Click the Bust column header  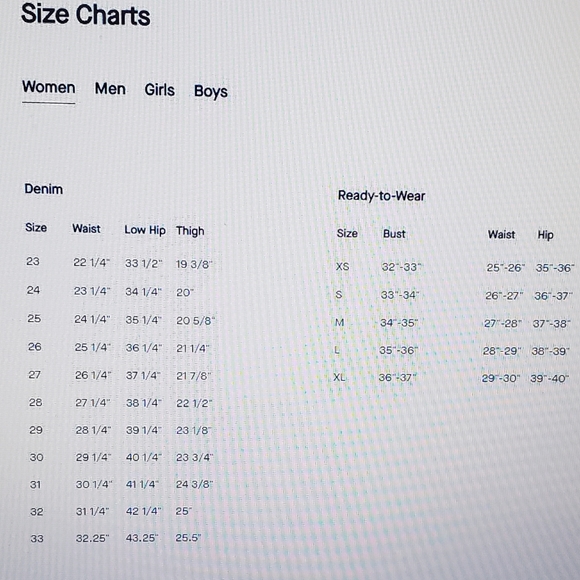pyautogui.click(x=394, y=234)
